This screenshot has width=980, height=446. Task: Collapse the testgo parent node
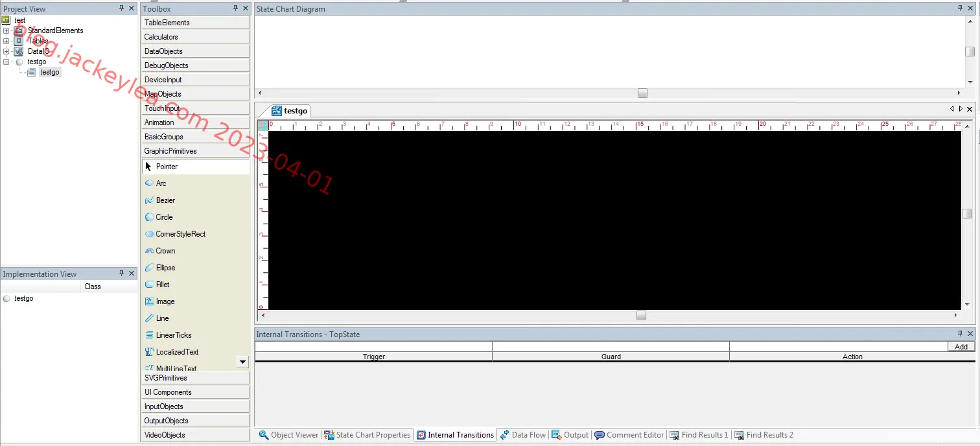[6, 62]
